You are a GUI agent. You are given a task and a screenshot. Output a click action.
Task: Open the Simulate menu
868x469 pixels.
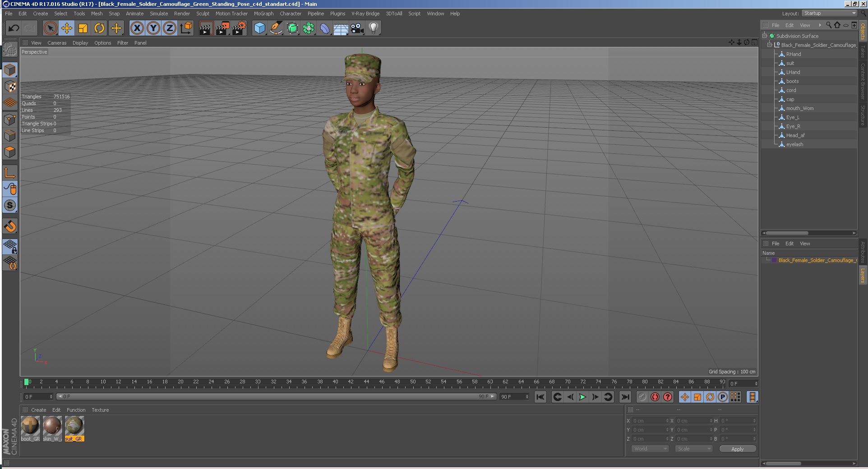point(159,14)
